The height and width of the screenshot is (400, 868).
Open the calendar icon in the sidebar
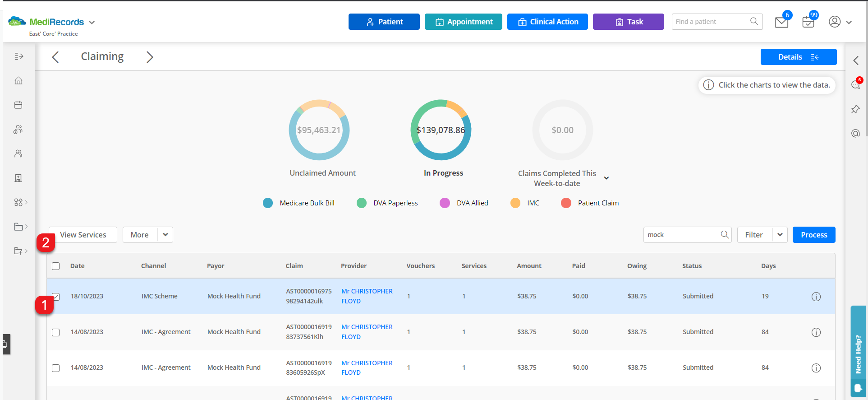[18, 105]
